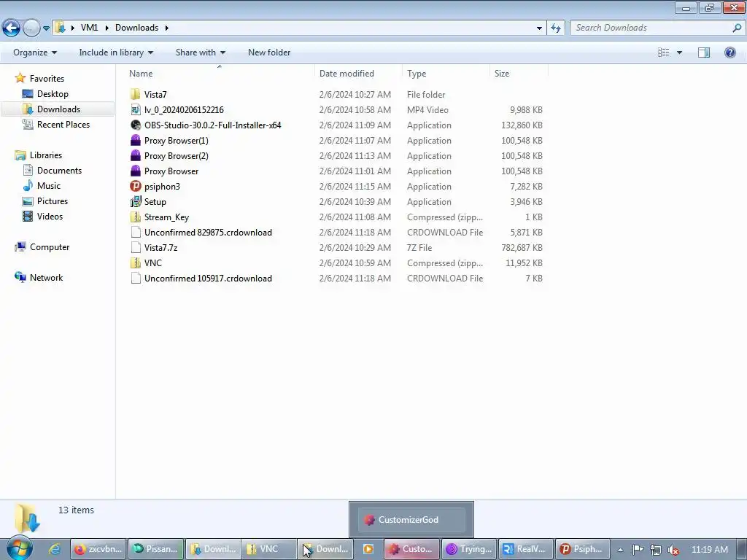Show hidden system tray icons
Viewport: 747px width, 560px height.
620,550
